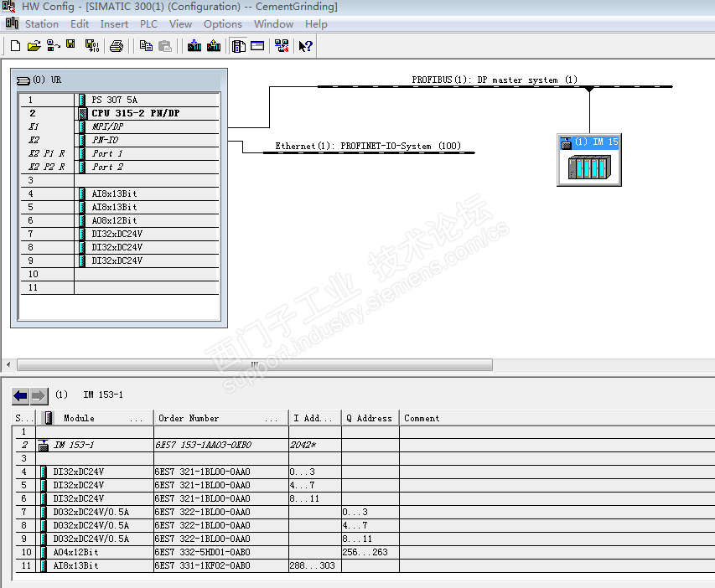Select the Port 2 row in the rack
Image resolution: width=715 pixels, height=588 pixels.
tap(120, 167)
